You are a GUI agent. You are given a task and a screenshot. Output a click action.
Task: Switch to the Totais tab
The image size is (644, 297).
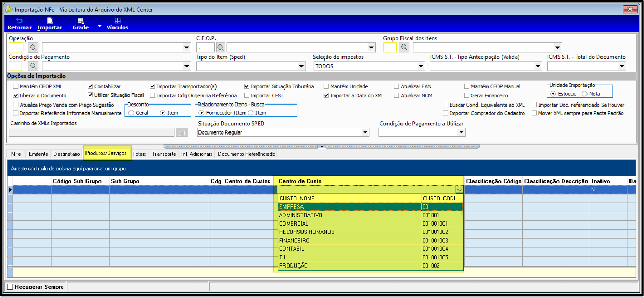(139, 154)
